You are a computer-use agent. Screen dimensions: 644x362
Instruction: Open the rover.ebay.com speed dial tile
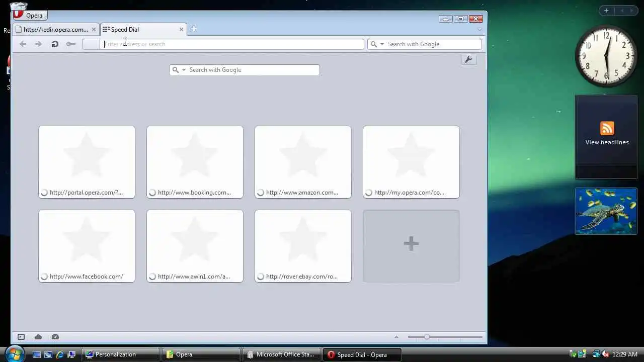click(x=303, y=246)
